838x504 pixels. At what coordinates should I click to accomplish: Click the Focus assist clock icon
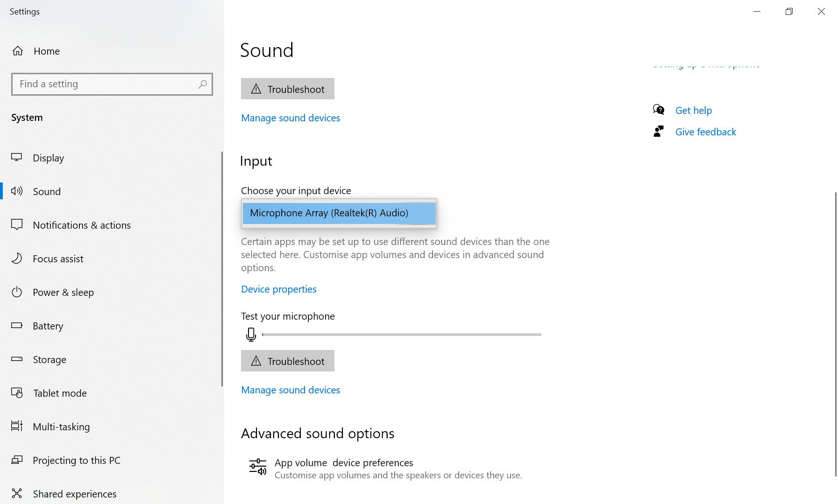tap(17, 259)
